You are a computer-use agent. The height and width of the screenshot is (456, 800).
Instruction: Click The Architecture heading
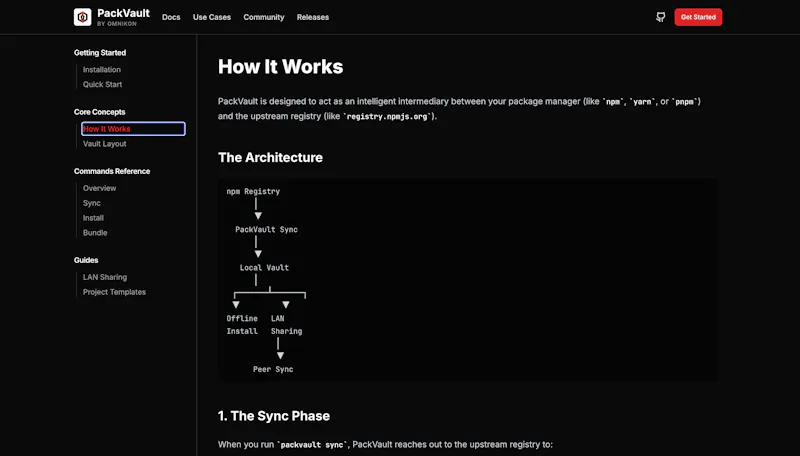click(270, 157)
